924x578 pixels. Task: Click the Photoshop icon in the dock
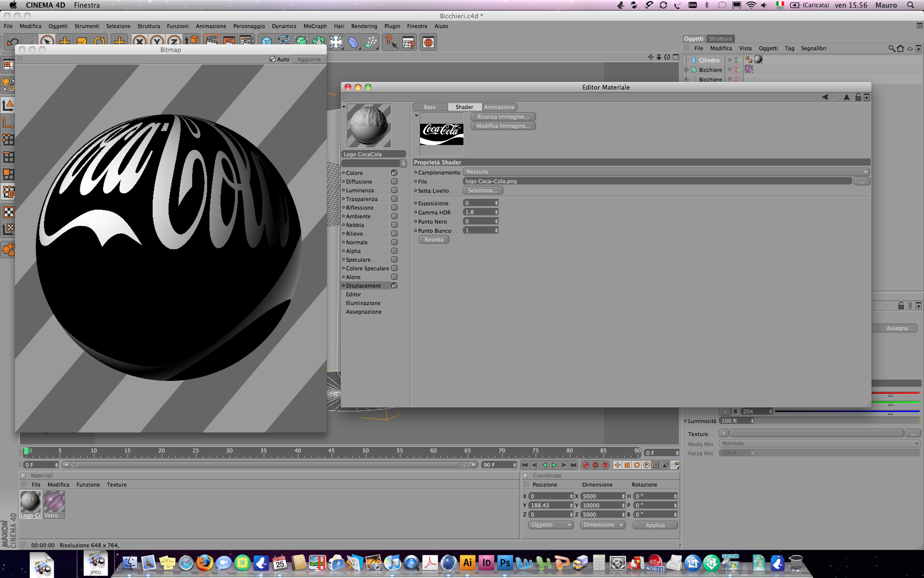pyautogui.click(x=505, y=563)
